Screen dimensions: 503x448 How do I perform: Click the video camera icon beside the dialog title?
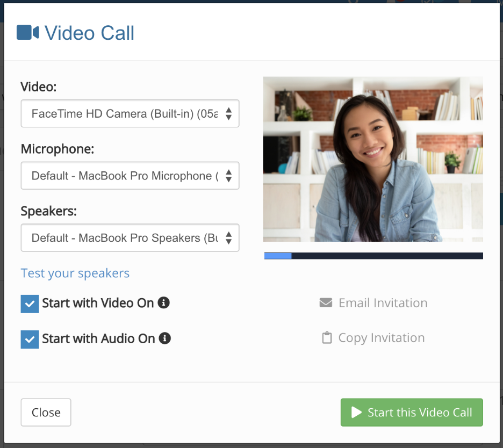[x=28, y=32]
